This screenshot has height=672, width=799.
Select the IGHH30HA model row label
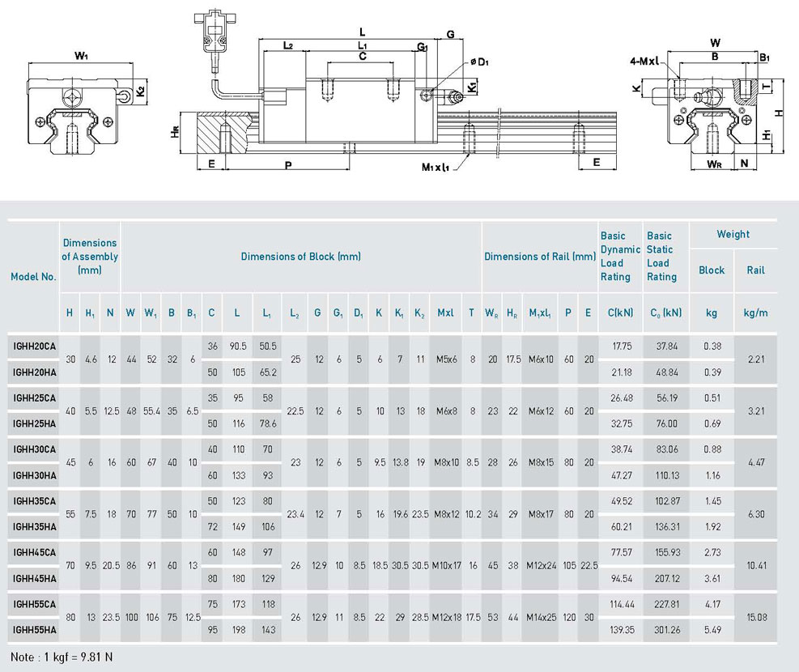tap(35, 475)
